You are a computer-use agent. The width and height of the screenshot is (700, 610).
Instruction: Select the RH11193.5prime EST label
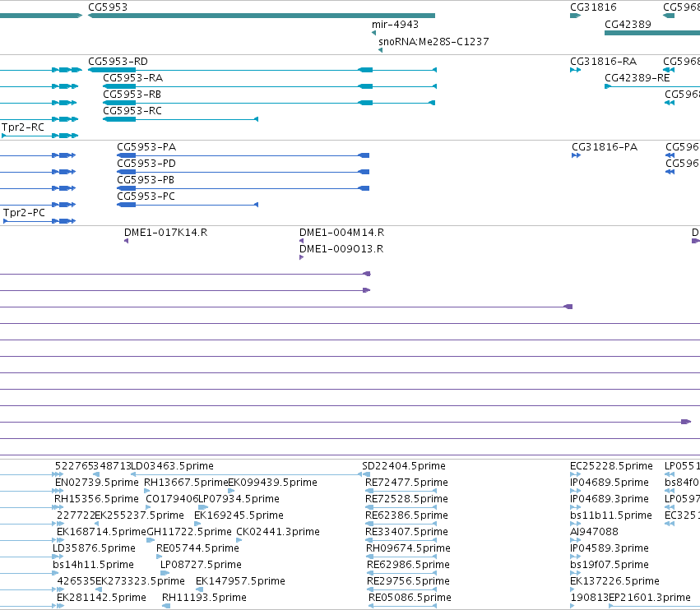204,598
